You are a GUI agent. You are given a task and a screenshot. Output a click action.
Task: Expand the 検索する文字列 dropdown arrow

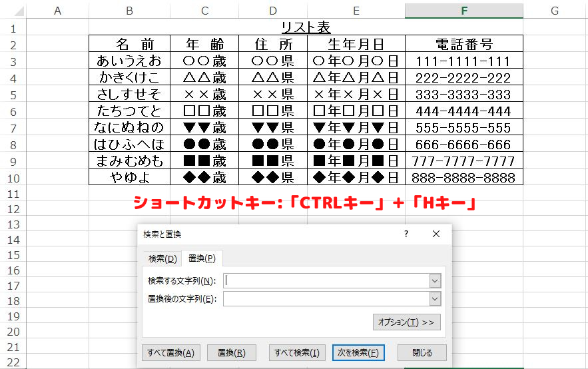[x=435, y=280]
